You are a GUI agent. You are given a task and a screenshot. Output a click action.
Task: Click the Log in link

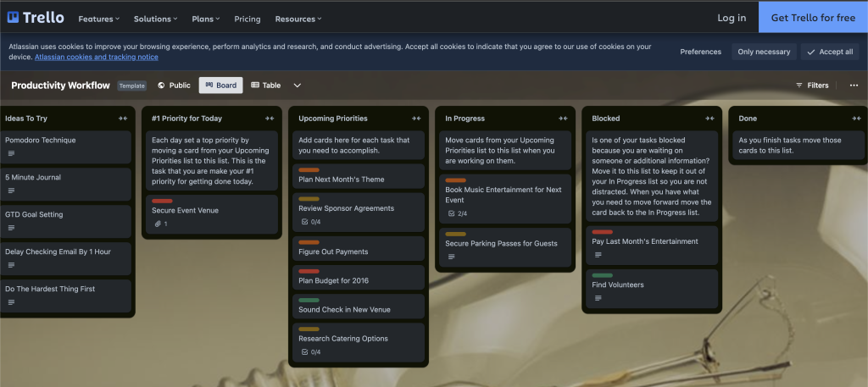tap(732, 18)
